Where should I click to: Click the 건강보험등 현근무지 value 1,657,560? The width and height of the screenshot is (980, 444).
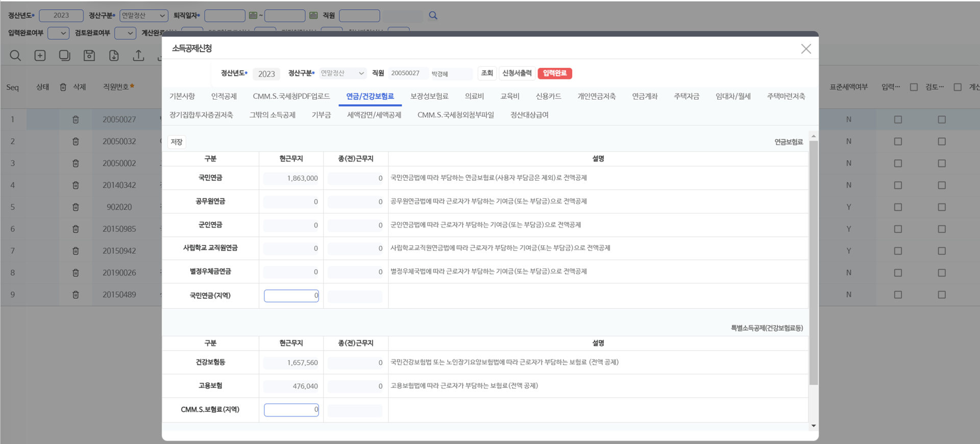(291, 363)
